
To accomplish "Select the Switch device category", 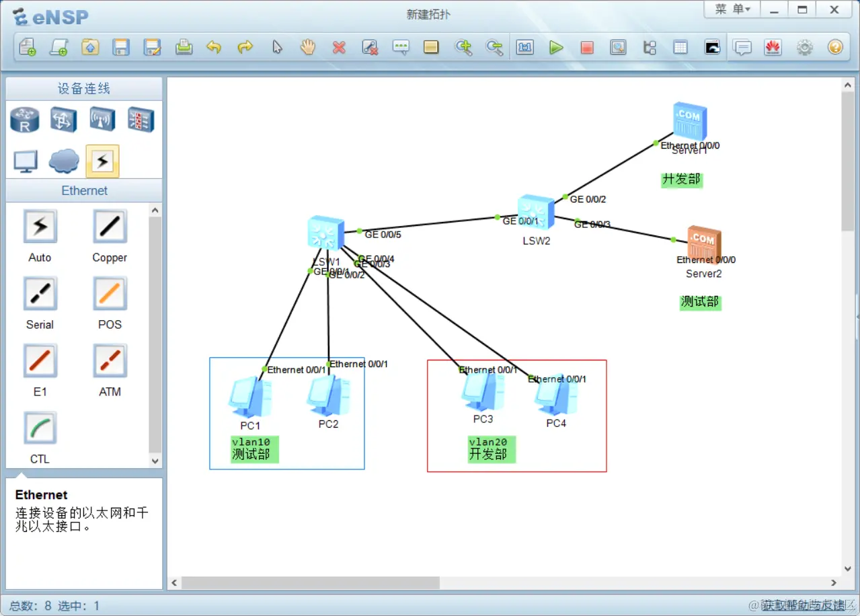I will pyautogui.click(x=65, y=120).
